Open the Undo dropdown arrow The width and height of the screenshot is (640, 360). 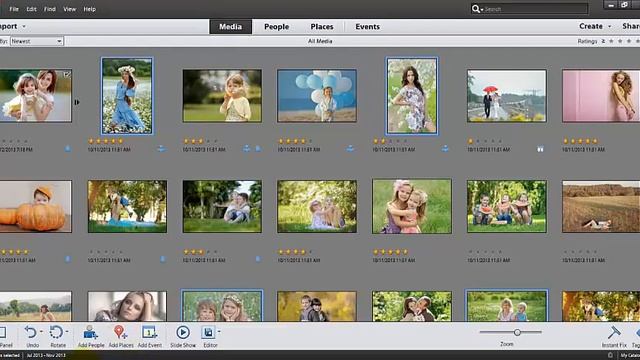41,331
